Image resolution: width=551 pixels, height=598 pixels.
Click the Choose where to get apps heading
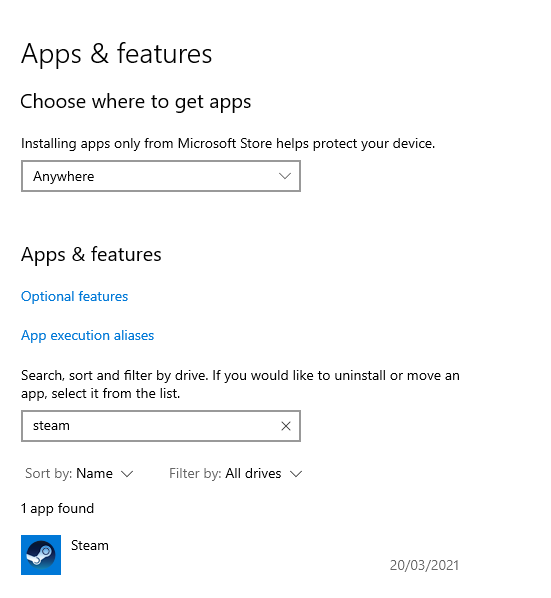point(136,102)
